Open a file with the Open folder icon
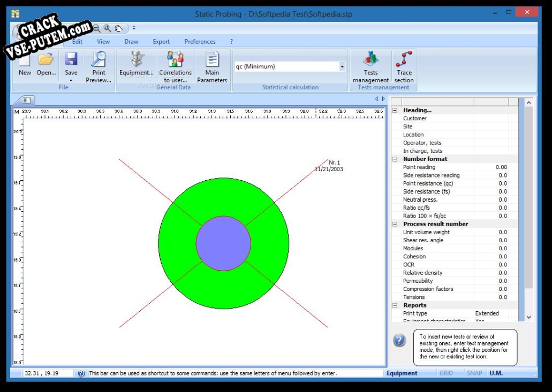The height and width of the screenshot is (392, 552). (46, 63)
